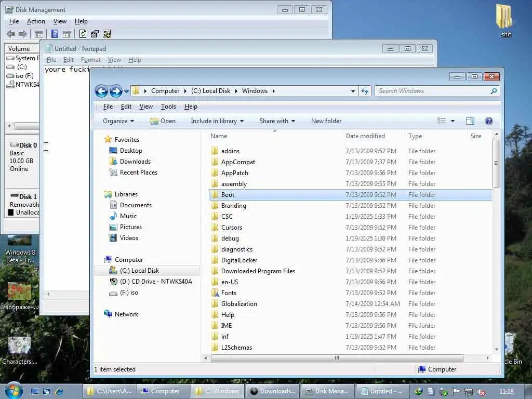Select the Fonts folder row

click(350, 293)
